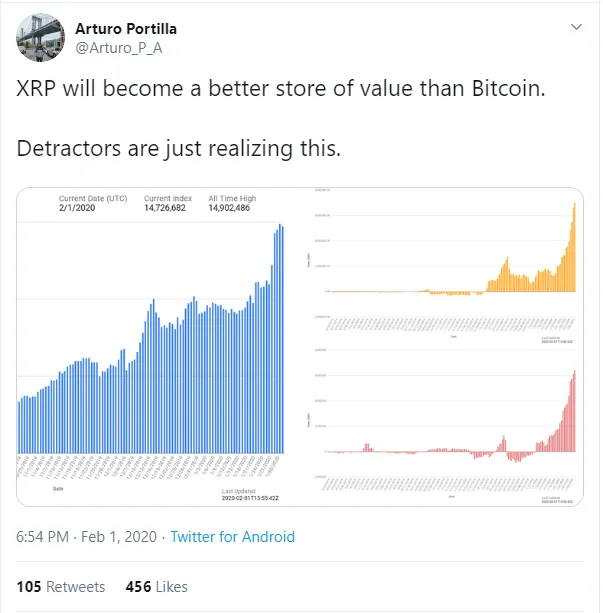603x613 pixels.
Task: Show the 105 Retweets list
Action: [61, 586]
